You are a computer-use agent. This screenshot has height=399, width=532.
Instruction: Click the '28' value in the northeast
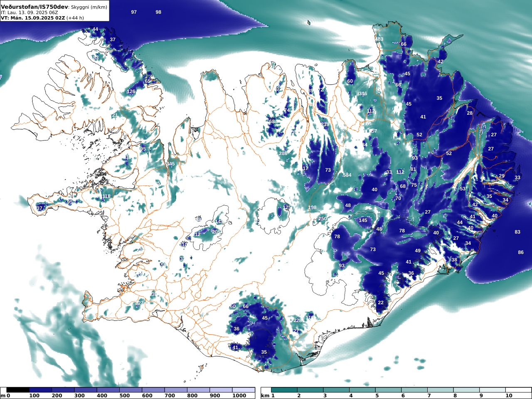470,113
